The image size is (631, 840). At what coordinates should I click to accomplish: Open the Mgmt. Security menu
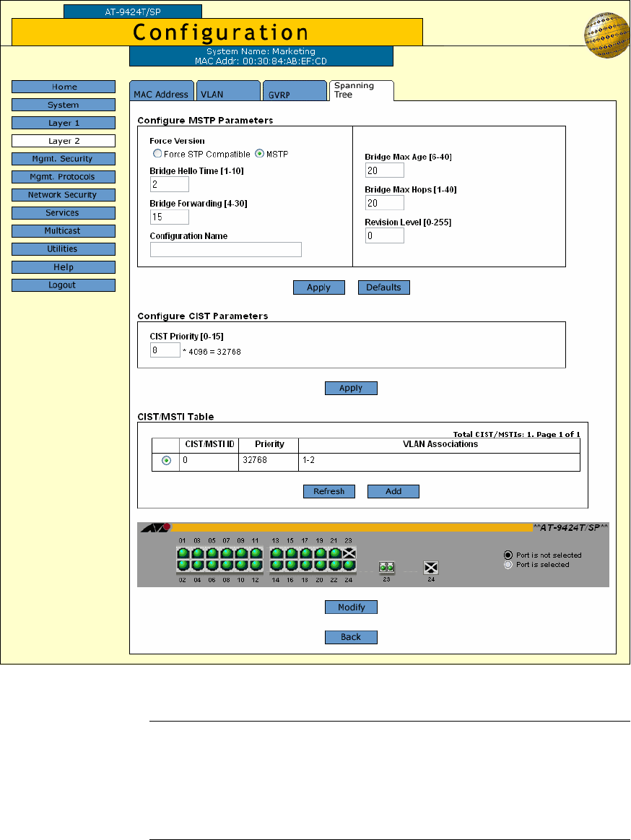pyautogui.click(x=64, y=159)
